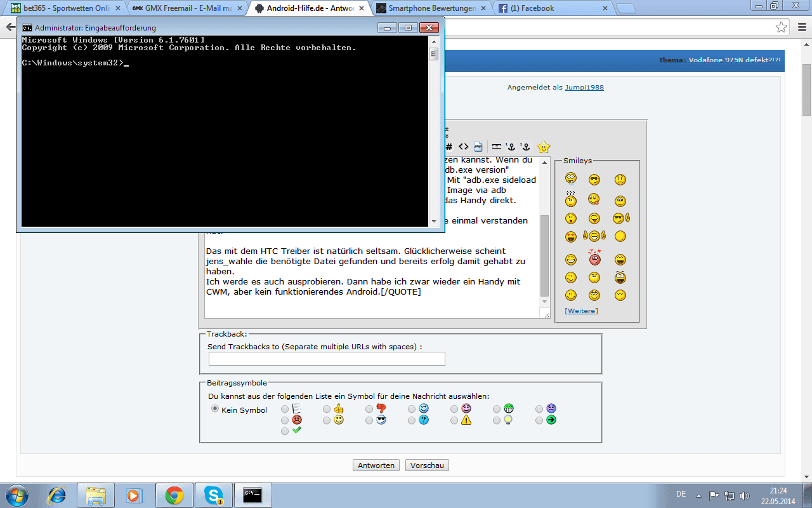Click the command prompt taskbar button
Viewport: 812px width, 508px height.
(253, 495)
